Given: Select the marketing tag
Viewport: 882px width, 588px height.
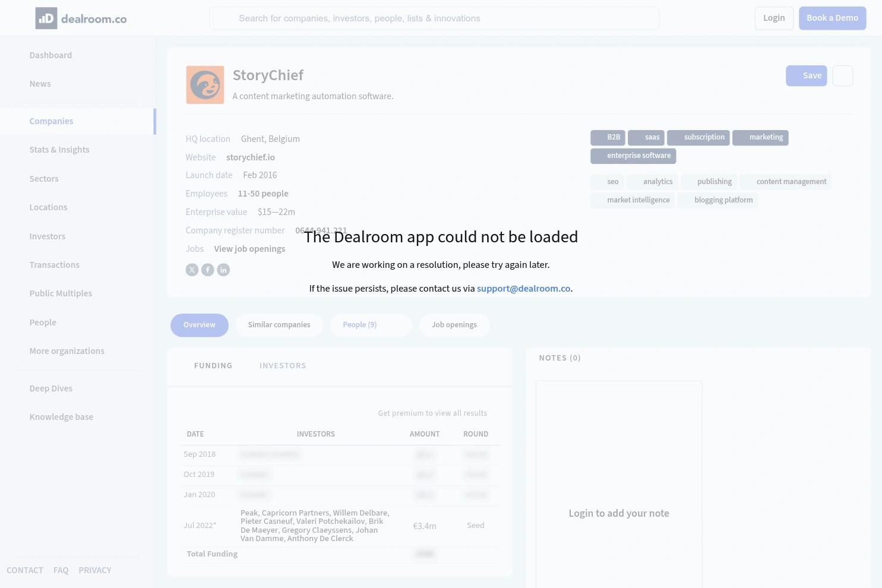Looking at the screenshot, I should click(x=760, y=137).
